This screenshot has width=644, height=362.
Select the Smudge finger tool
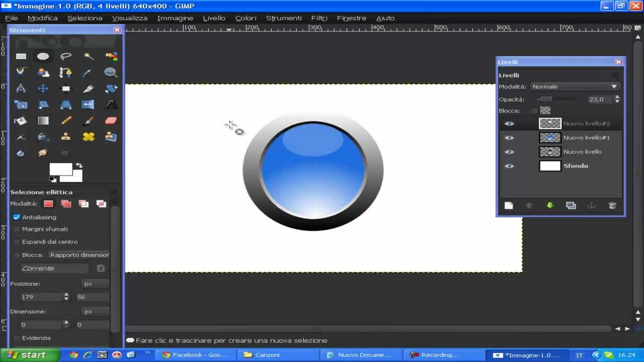[x=43, y=153]
